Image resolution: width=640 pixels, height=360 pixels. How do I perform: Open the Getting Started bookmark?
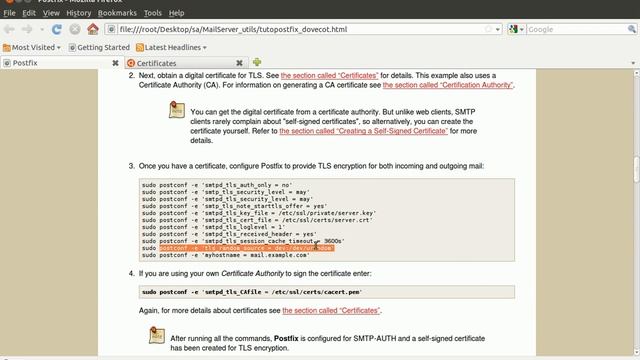pos(99,48)
